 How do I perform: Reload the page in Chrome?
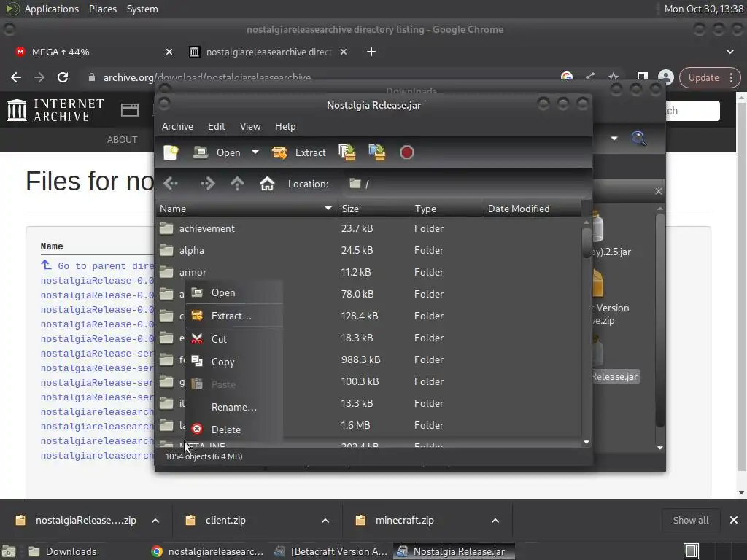63,77
